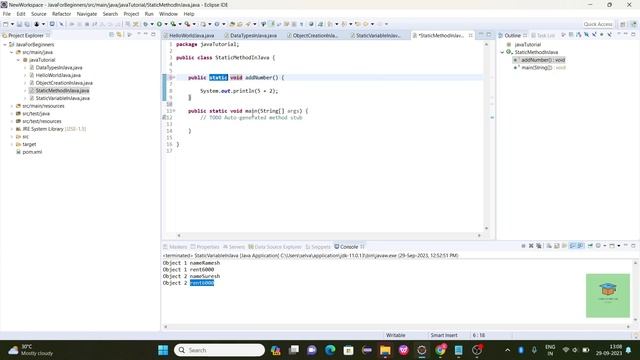
Task: Click the New file toolbar icon
Action: click(5, 24)
